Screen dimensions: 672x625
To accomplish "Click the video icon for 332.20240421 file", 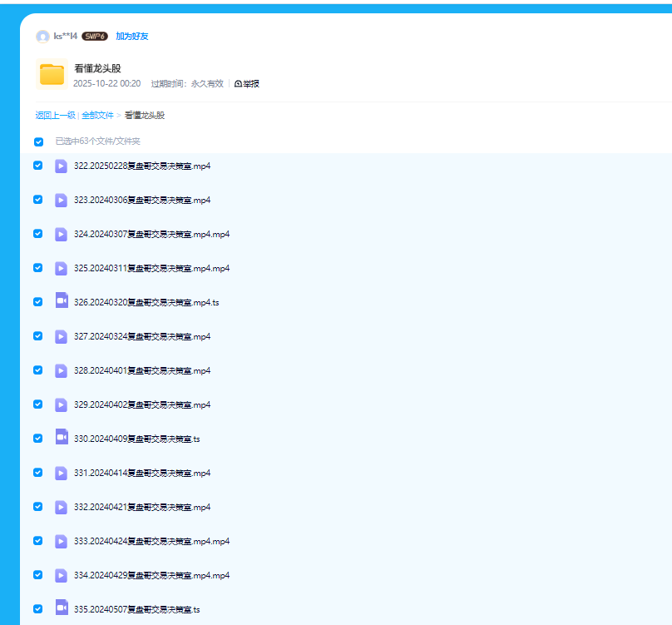I will (62, 507).
